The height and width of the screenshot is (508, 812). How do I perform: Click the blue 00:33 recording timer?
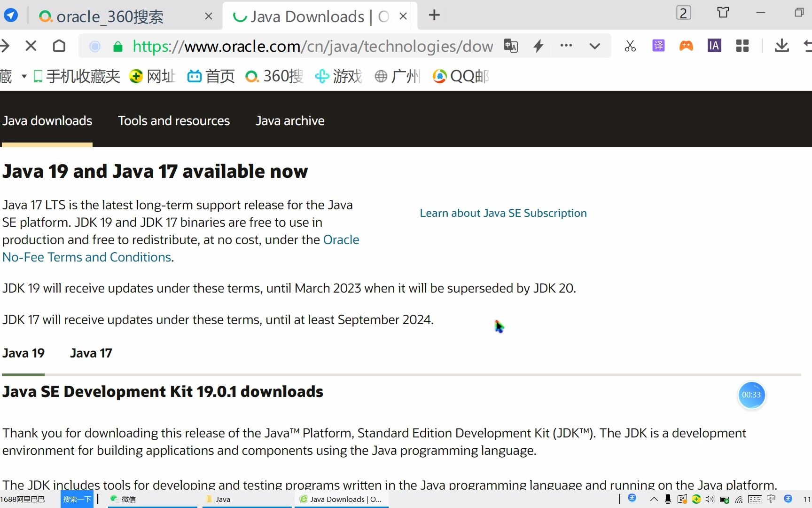pyautogui.click(x=751, y=395)
